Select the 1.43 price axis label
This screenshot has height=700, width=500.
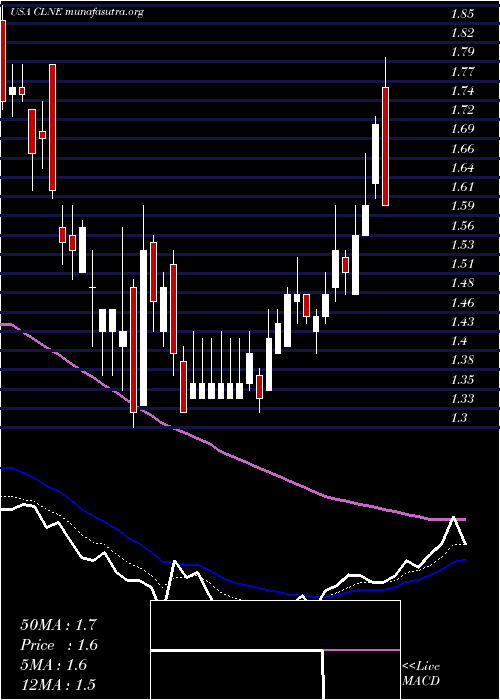[x=462, y=322]
